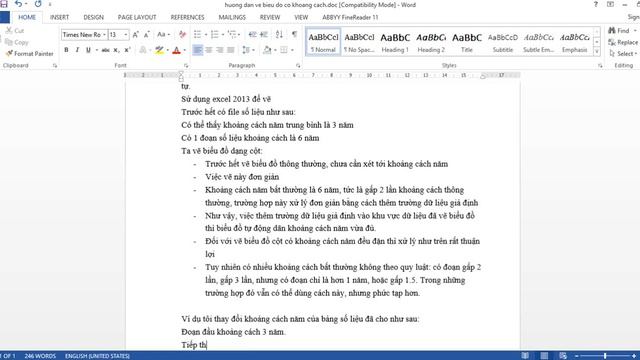Apply the Heading 2 style

(x=431, y=42)
